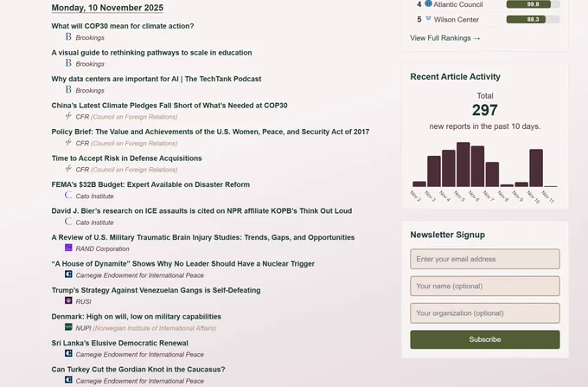Open 'A visual guide to rethinking pathways' article
This screenshot has height=387, width=588.
(x=151, y=53)
